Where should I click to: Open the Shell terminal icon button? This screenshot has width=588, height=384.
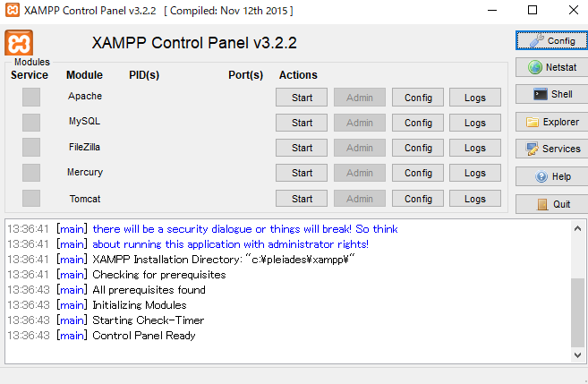551,94
